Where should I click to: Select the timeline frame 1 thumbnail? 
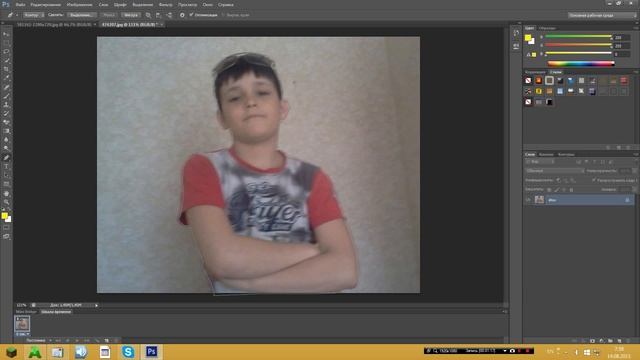click(22, 324)
